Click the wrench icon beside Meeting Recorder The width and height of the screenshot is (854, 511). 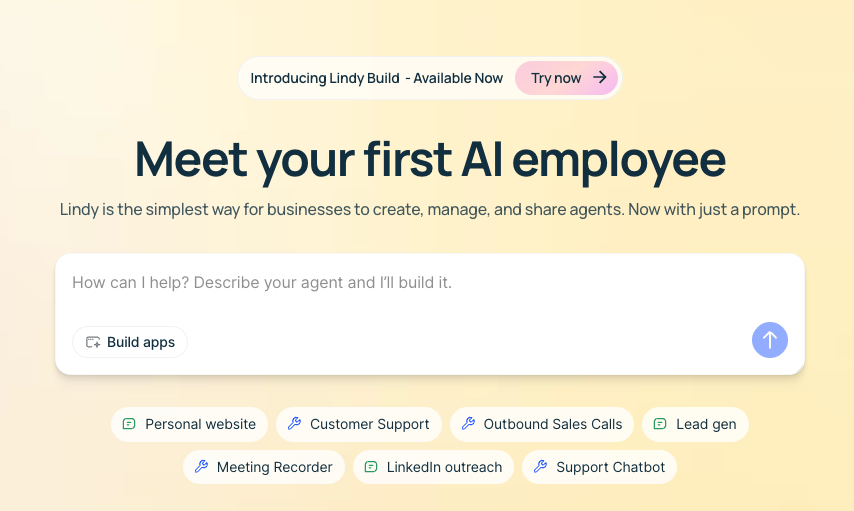coord(201,466)
